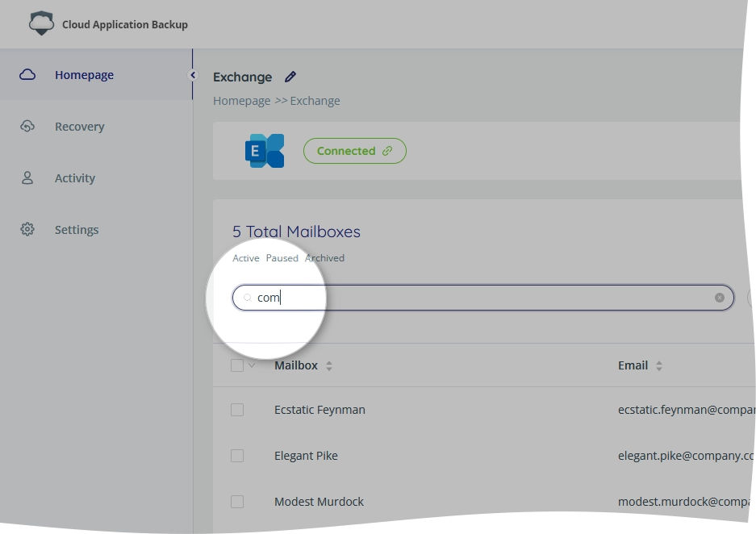Click the Exchange app logo
The width and height of the screenshot is (756, 534).
click(x=265, y=151)
